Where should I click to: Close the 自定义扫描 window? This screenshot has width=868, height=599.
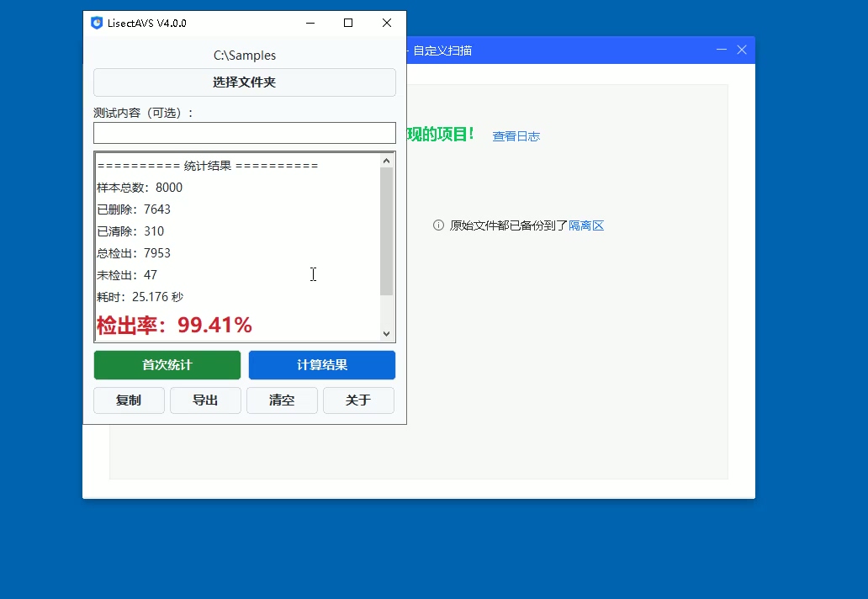pos(742,50)
